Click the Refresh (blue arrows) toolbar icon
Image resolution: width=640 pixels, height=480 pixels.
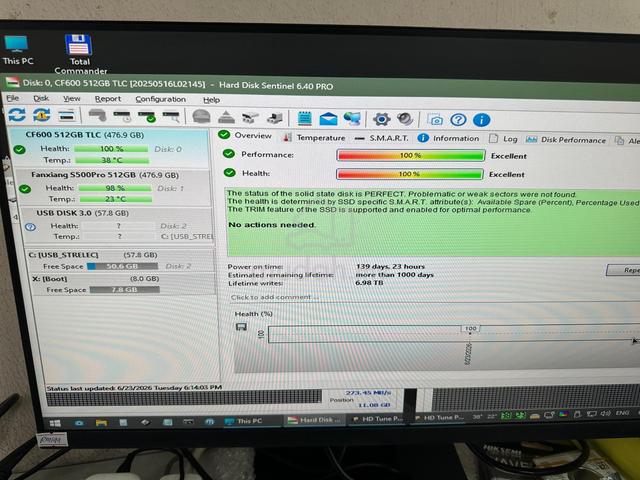point(17,115)
